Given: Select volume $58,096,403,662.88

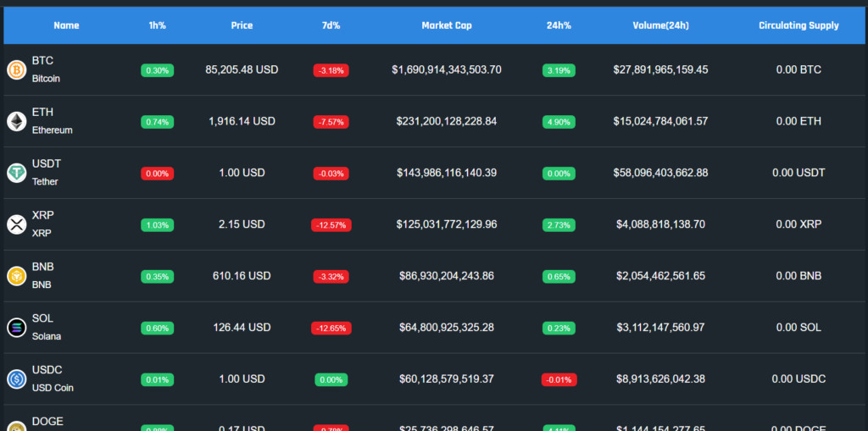Looking at the screenshot, I should 661,173.
